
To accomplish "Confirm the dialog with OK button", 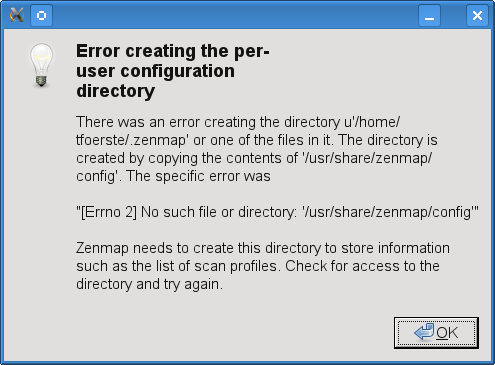I will click(x=436, y=333).
